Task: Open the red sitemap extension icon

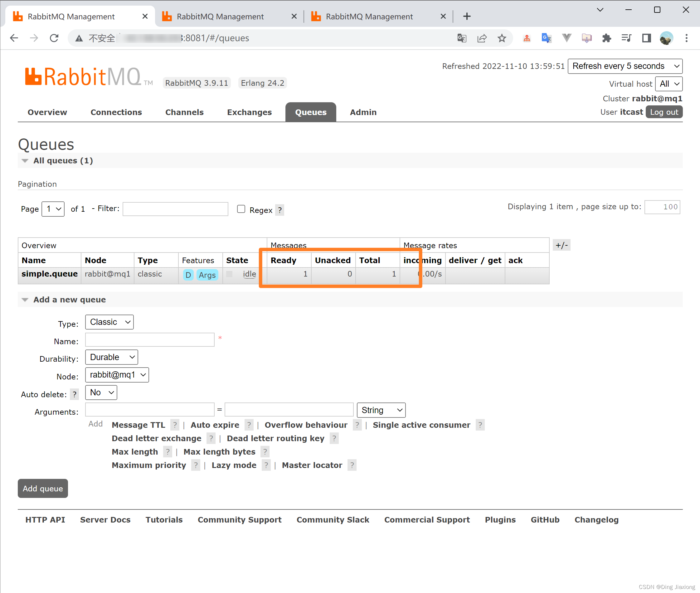Action: (527, 38)
